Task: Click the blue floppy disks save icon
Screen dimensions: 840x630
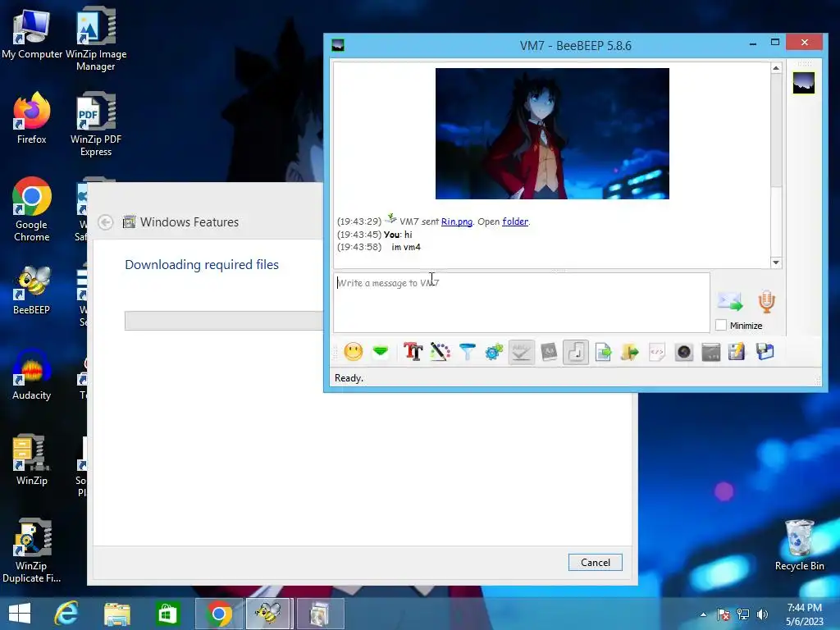Action: [x=765, y=352]
